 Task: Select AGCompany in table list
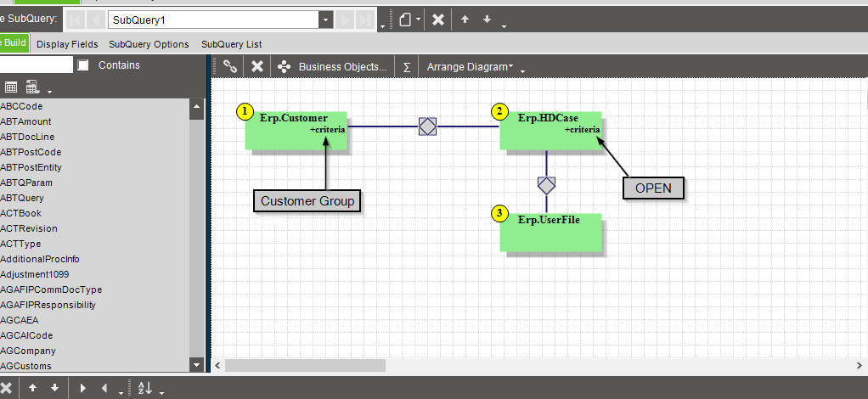click(28, 351)
